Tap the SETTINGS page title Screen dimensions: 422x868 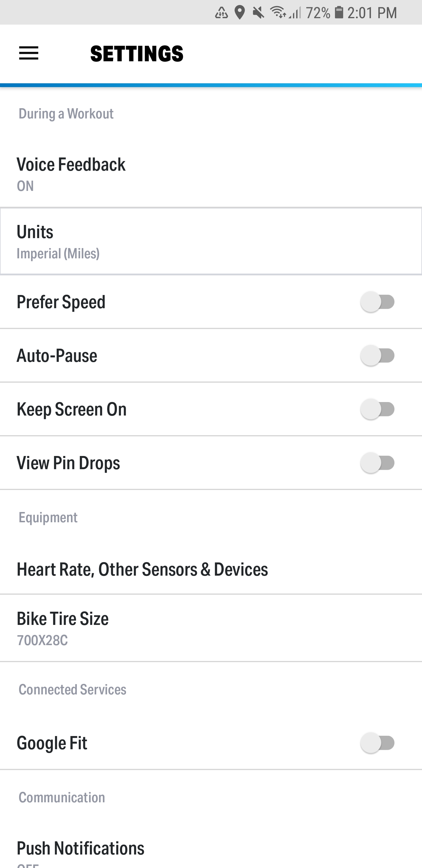(137, 54)
